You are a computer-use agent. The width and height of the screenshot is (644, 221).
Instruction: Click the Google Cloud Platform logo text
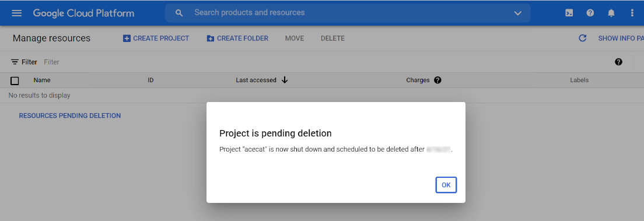(83, 13)
